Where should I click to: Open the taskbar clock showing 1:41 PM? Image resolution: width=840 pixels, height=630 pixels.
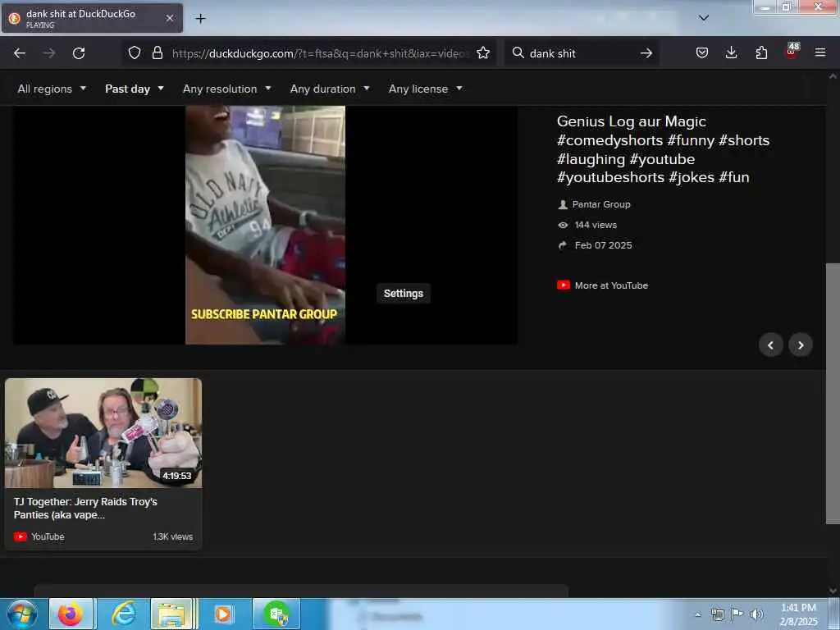point(799,614)
